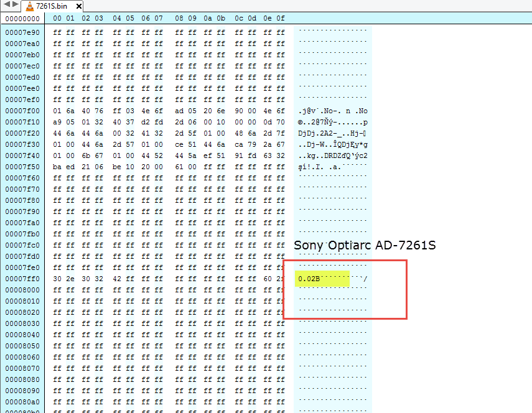The image size is (532, 413).
Task: Select byte d2 in row 00007f10
Action: coord(146,122)
